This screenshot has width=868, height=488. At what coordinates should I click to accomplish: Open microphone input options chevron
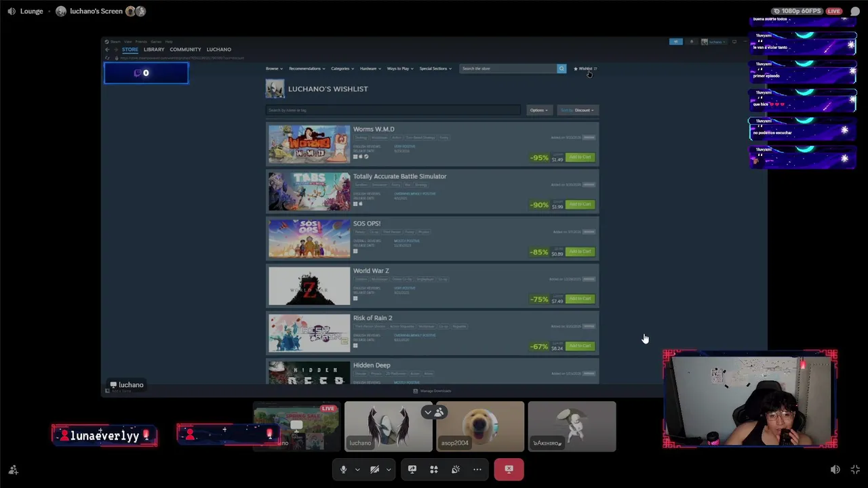357,469
